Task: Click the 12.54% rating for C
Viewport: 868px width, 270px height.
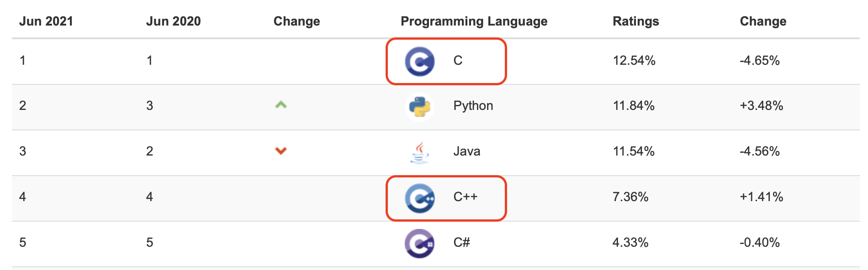Action: 634,60
